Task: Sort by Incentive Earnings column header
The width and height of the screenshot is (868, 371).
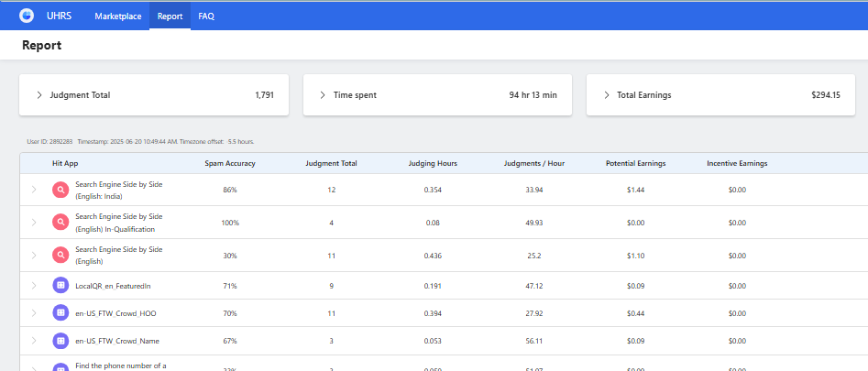Action: click(x=737, y=164)
